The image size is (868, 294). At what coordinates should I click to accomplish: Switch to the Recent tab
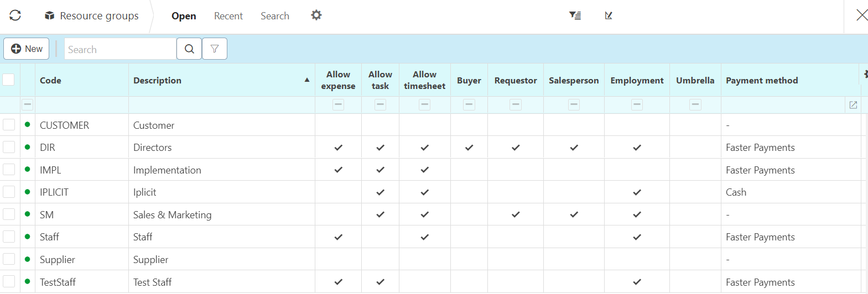228,16
